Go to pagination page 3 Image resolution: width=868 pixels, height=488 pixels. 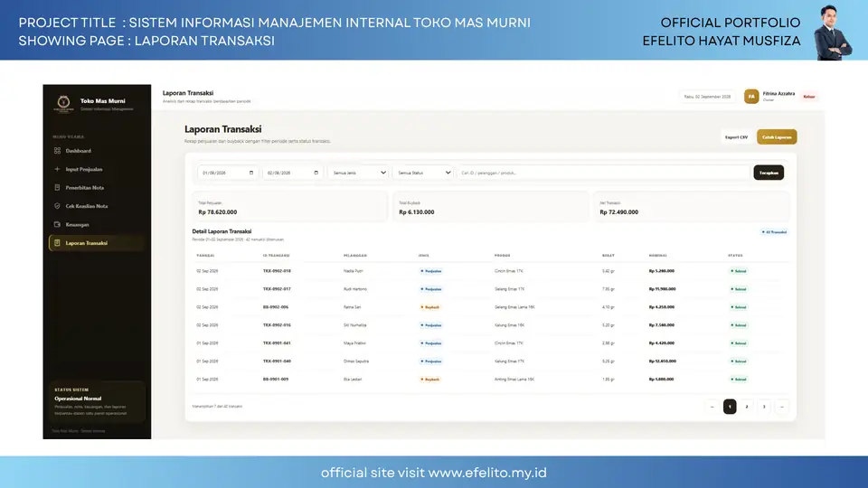tap(764, 407)
